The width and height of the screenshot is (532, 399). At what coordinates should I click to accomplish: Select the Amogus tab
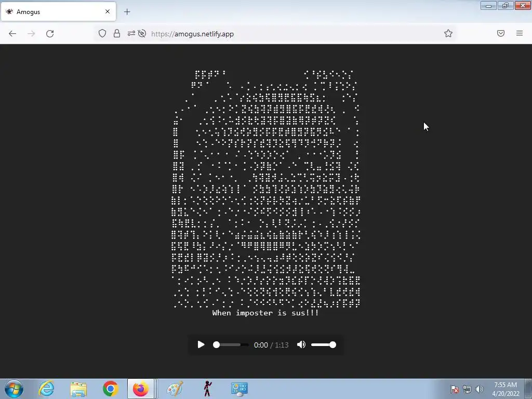point(58,11)
